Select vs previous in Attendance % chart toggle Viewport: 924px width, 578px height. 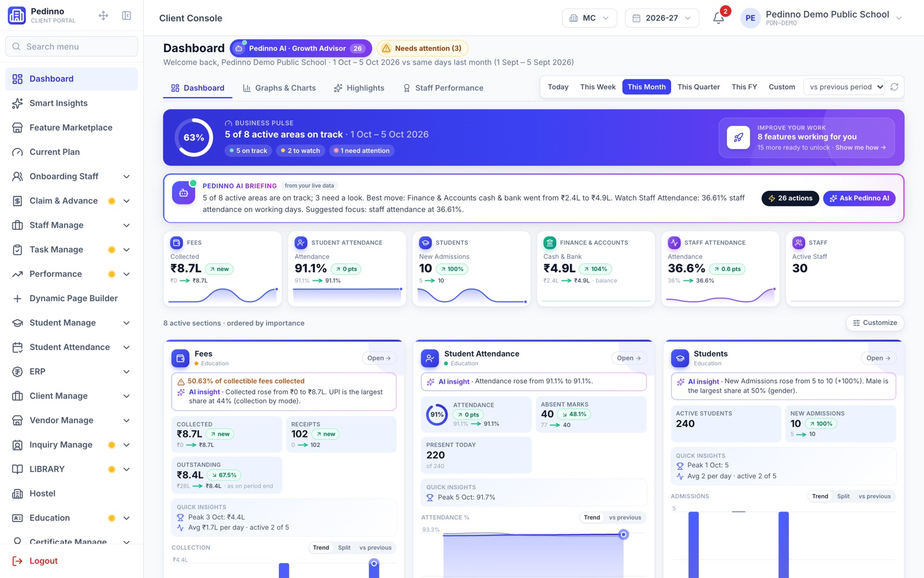625,517
